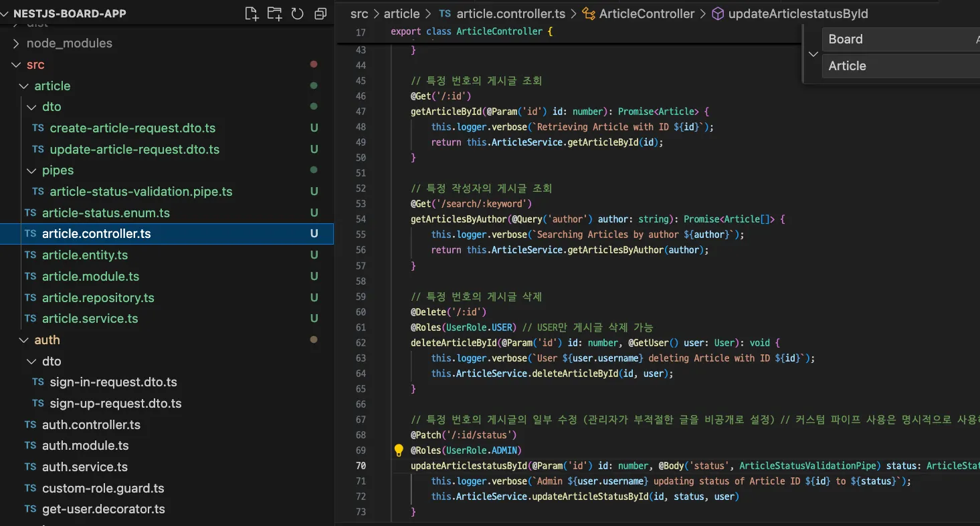Collapse all folders in explorer

coord(320,14)
